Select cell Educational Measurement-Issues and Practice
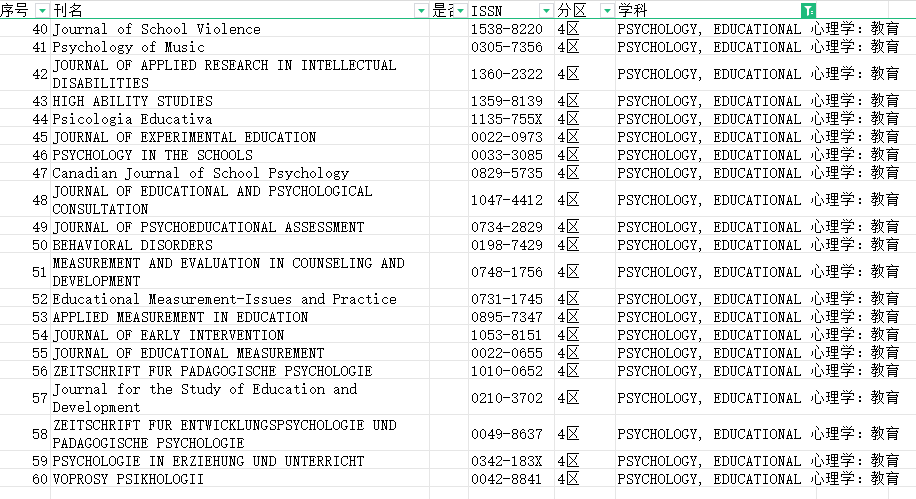Screen dimensions: 916x499 (x=240, y=299)
